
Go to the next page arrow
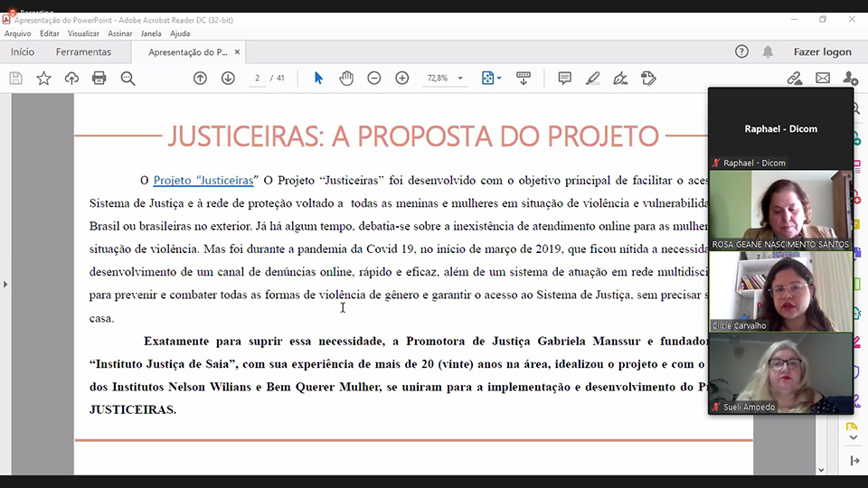[x=228, y=79]
